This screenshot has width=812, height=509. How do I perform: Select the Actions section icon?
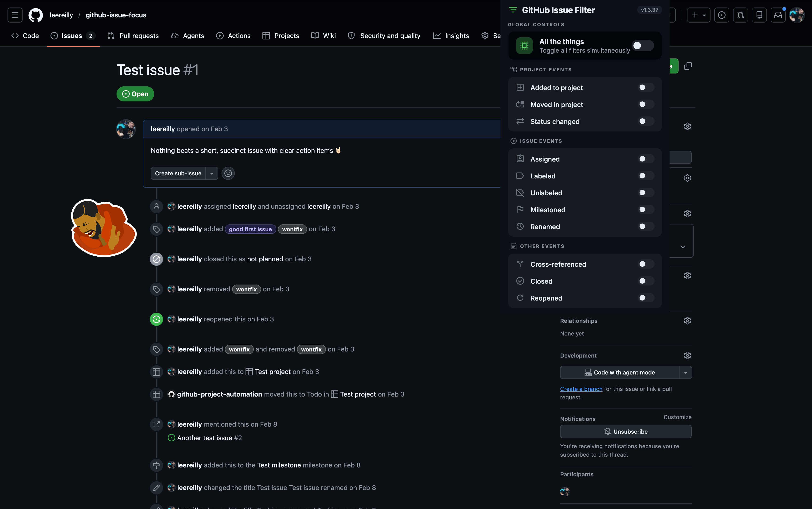220,36
